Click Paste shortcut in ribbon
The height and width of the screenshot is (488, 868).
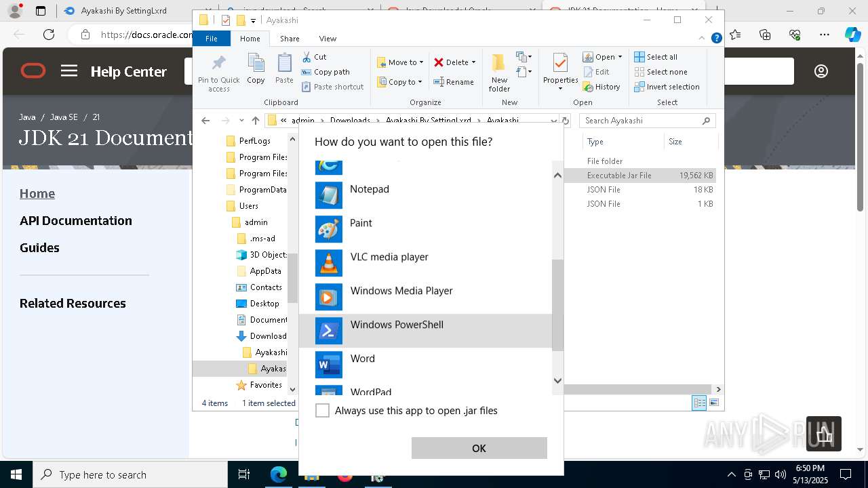332,87
